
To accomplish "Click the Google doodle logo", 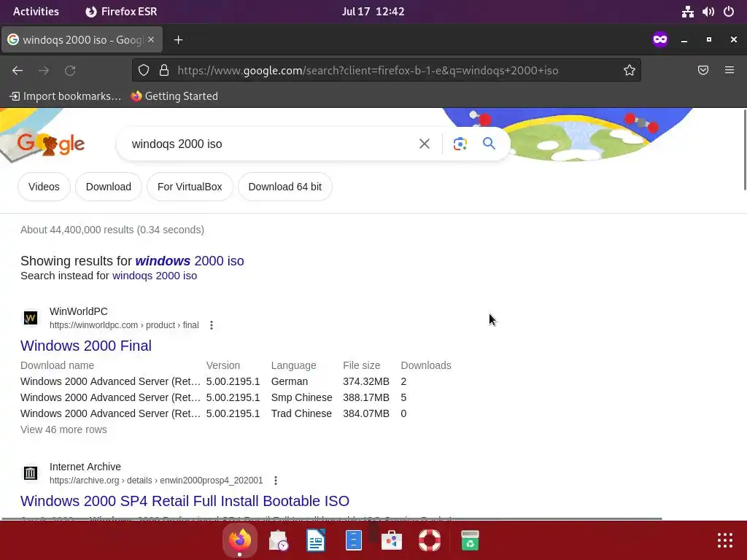I will [51, 144].
